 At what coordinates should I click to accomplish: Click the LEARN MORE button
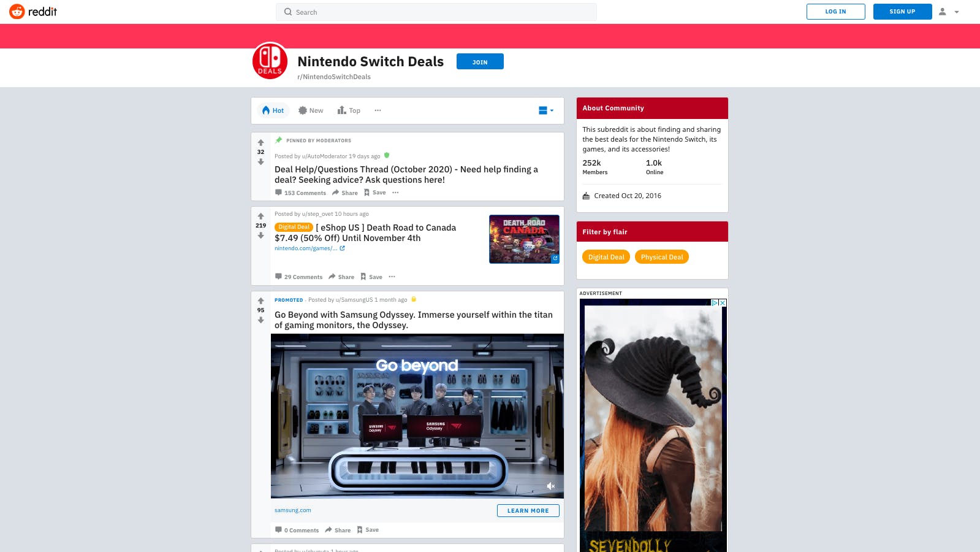pos(528,510)
